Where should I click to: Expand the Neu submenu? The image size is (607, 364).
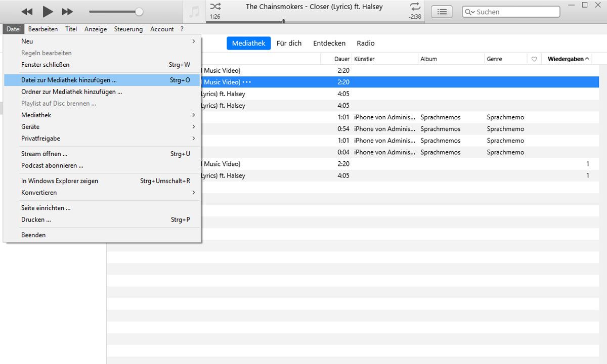pyautogui.click(x=193, y=41)
